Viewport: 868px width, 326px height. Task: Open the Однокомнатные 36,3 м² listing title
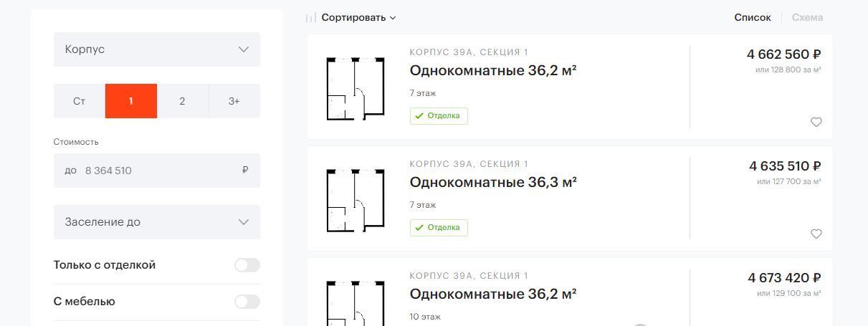(493, 183)
